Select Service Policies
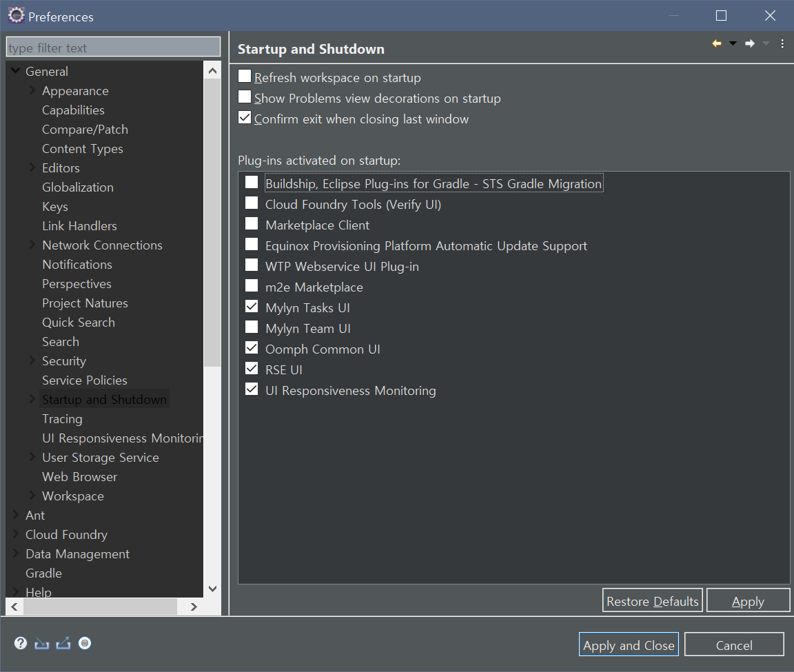 pyautogui.click(x=85, y=380)
